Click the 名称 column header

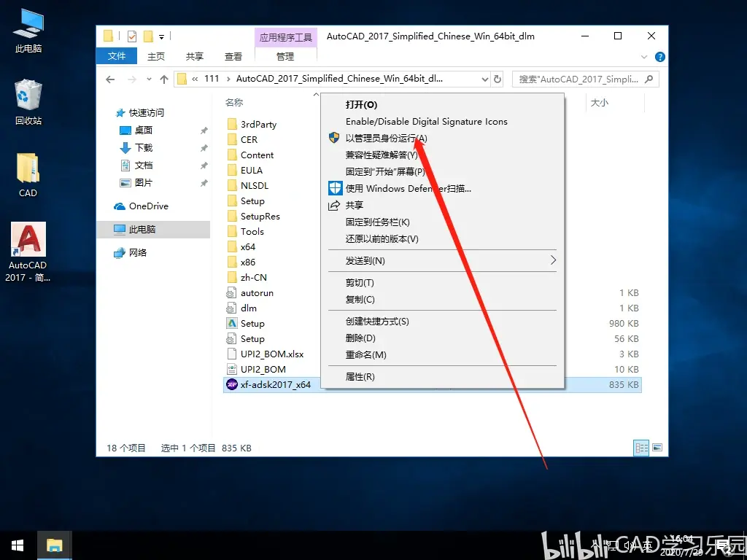[x=234, y=102]
